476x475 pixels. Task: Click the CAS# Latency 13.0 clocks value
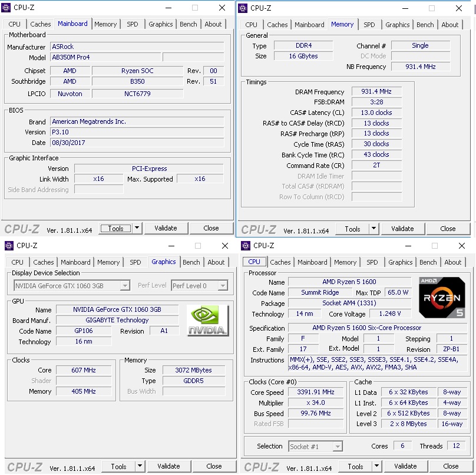(x=376, y=113)
